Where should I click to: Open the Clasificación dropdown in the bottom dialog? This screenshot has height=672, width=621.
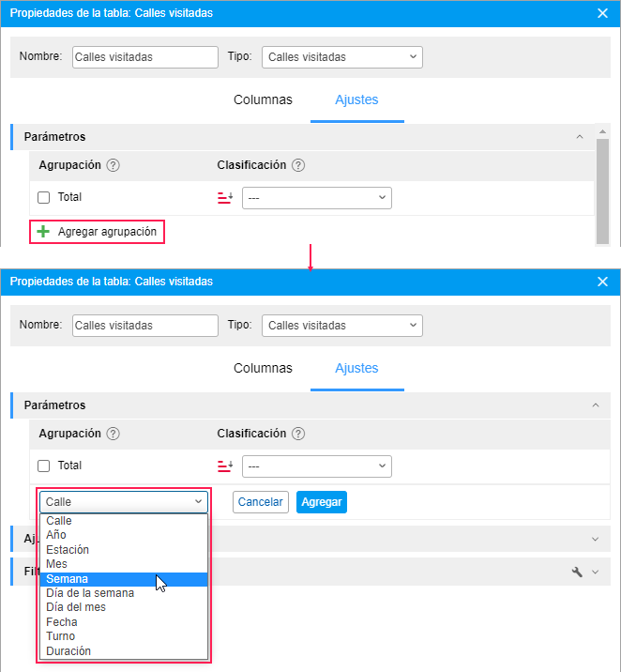[316, 466]
